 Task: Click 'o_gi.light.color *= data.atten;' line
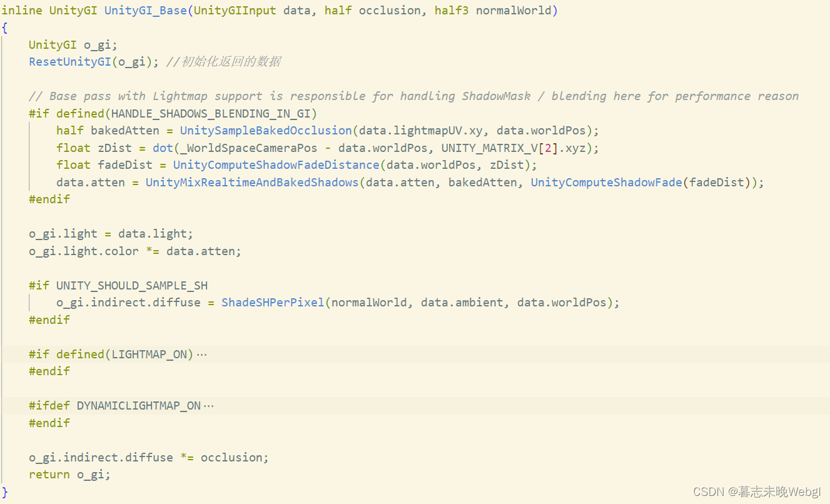coord(135,251)
